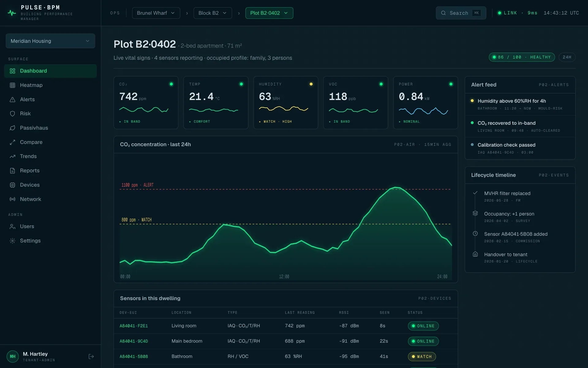Open the Brunel Wharf site dropdown

click(x=156, y=13)
